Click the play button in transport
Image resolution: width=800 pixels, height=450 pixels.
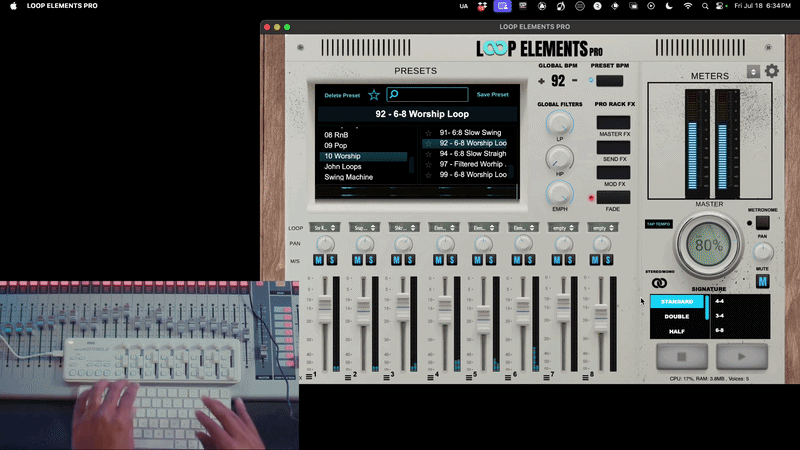(742, 356)
